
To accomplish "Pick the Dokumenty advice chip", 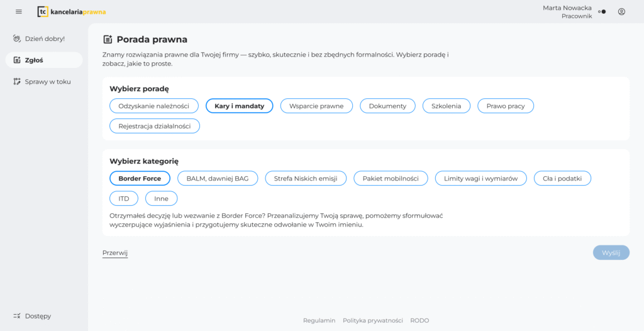I will [387, 106].
